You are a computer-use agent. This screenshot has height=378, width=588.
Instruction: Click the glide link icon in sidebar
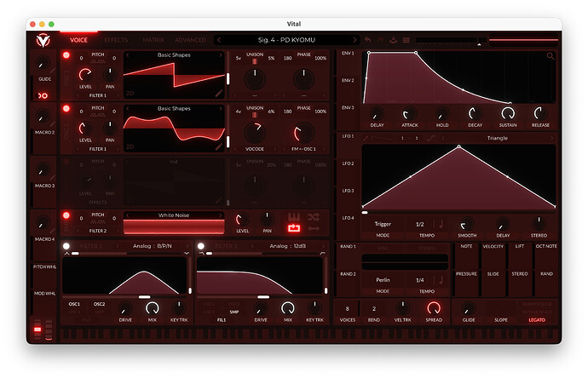[43, 95]
